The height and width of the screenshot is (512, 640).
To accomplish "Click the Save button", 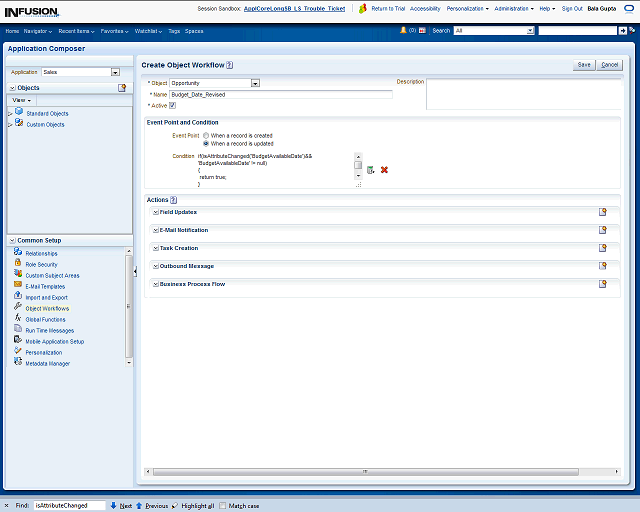I will click(584, 64).
